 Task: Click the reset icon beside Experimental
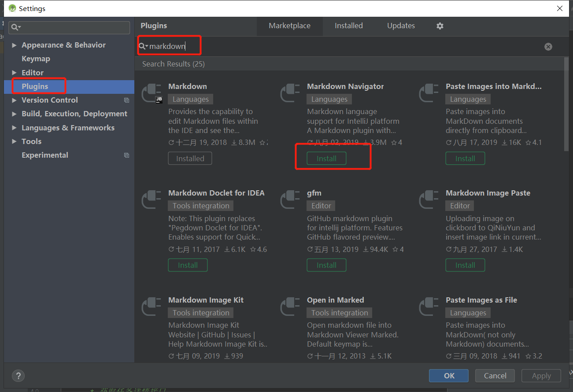[x=126, y=155]
